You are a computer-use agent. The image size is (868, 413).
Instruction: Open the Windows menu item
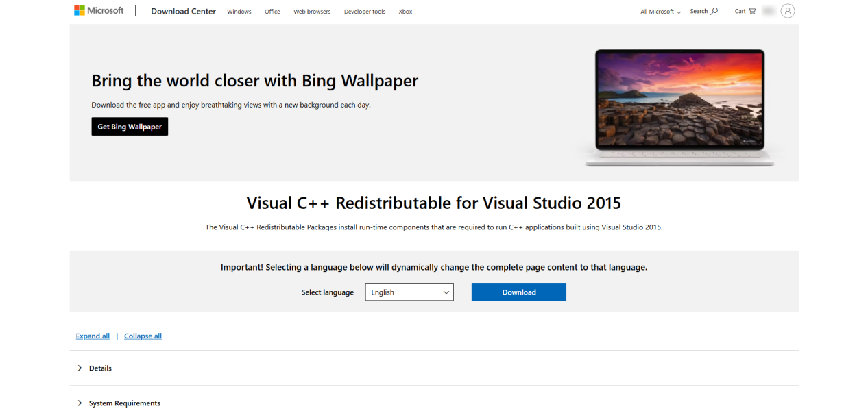[239, 12]
